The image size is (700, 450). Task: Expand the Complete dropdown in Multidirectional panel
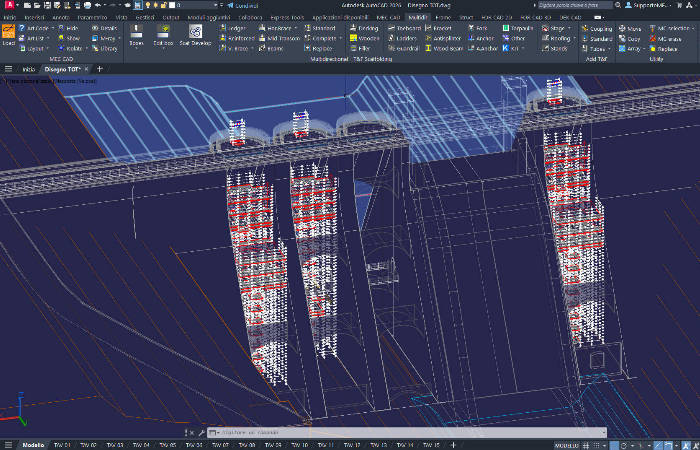(x=341, y=38)
